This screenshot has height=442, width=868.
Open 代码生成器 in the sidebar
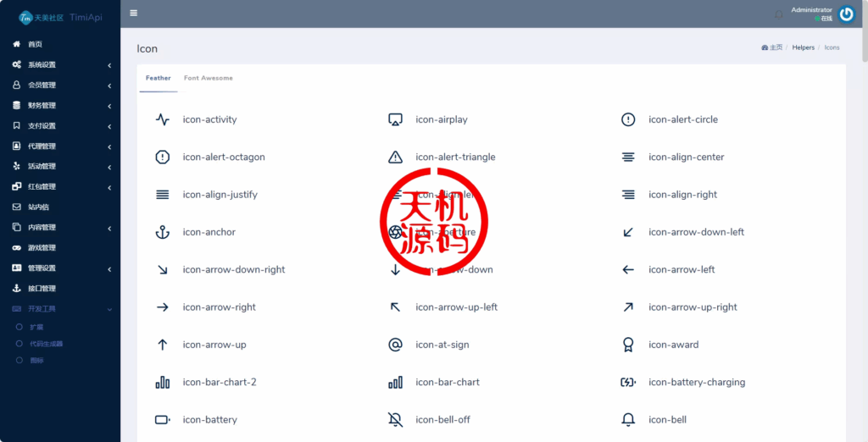pyautogui.click(x=47, y=344)
